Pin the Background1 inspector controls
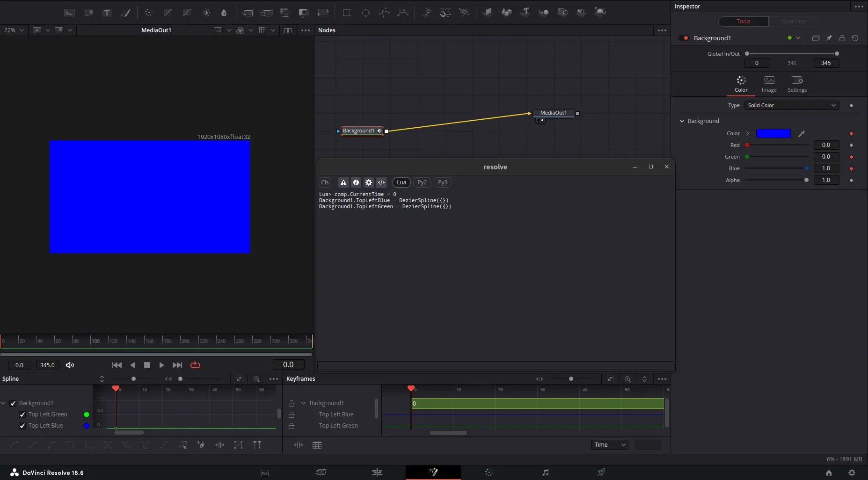The width and height of the screenshot is (868, 480). click(x=829, y=38)
